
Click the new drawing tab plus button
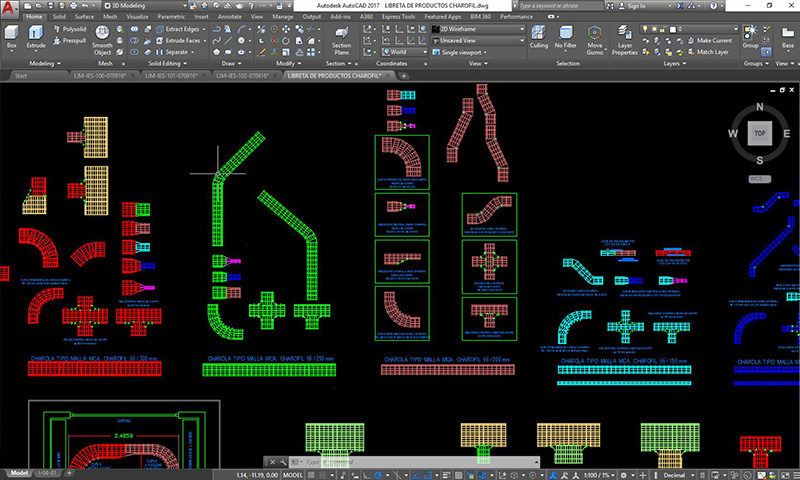tap(404, 76)
